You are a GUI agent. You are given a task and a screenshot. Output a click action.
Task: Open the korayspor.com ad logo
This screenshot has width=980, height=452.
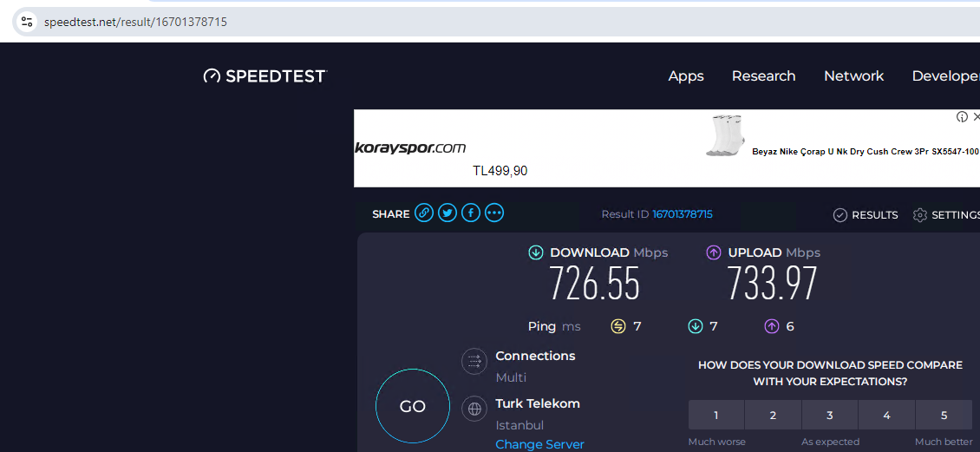tap(410, 148)
